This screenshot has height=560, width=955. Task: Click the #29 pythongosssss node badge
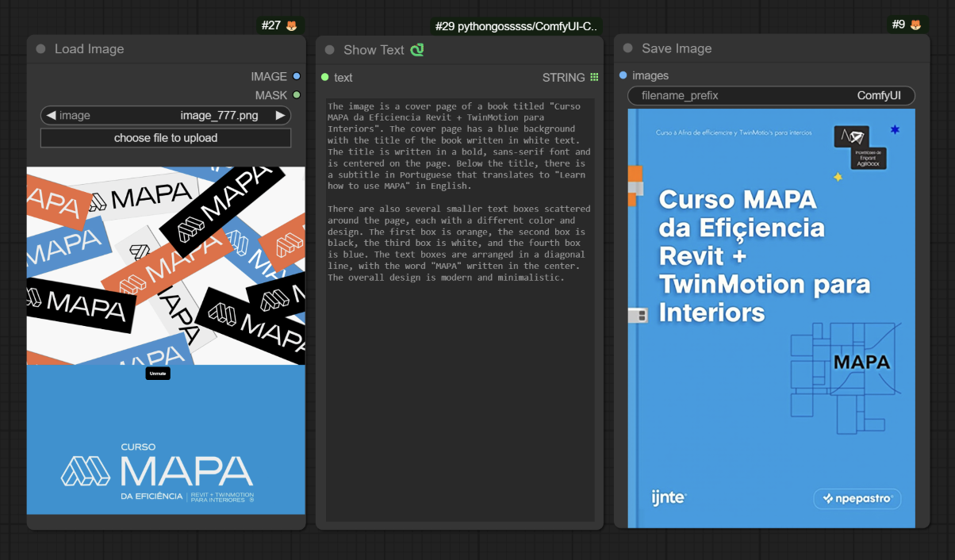pos(516,26)
